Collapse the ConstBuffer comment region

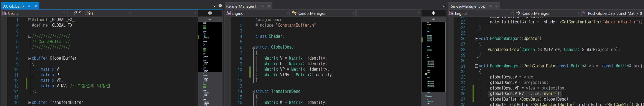click(30, 36)
